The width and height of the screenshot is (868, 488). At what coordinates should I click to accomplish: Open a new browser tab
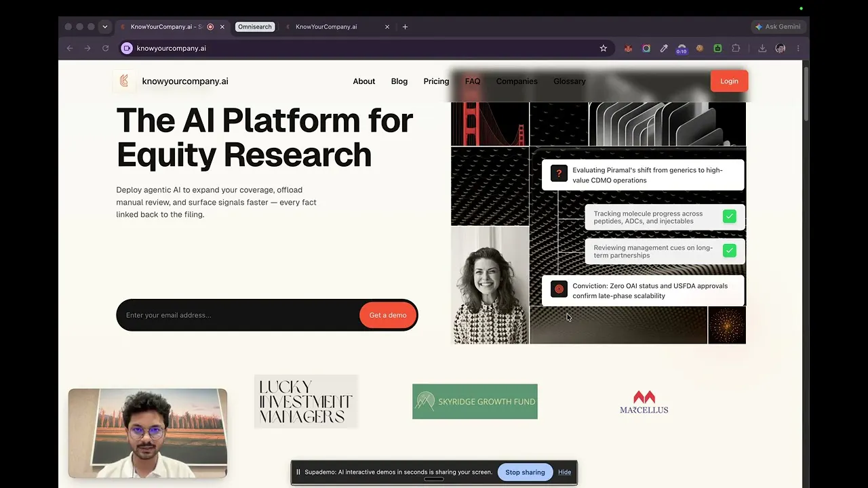coord(405,26)
